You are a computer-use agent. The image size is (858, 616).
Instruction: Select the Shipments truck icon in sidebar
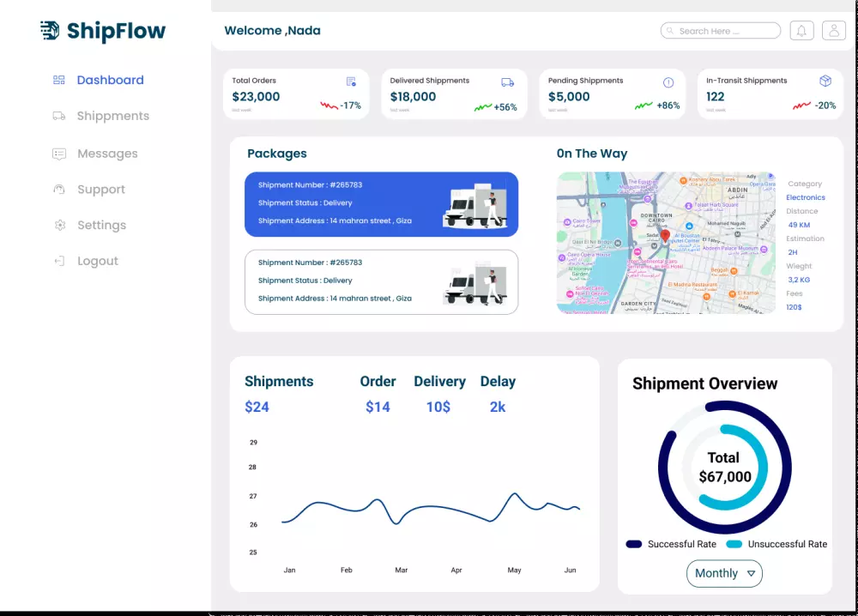coord(57,116)
